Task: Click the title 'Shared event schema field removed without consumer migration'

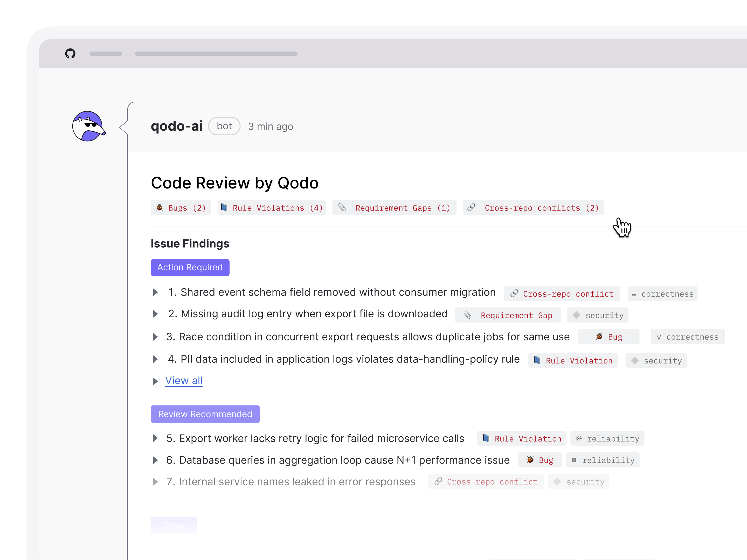Action: 338,292
